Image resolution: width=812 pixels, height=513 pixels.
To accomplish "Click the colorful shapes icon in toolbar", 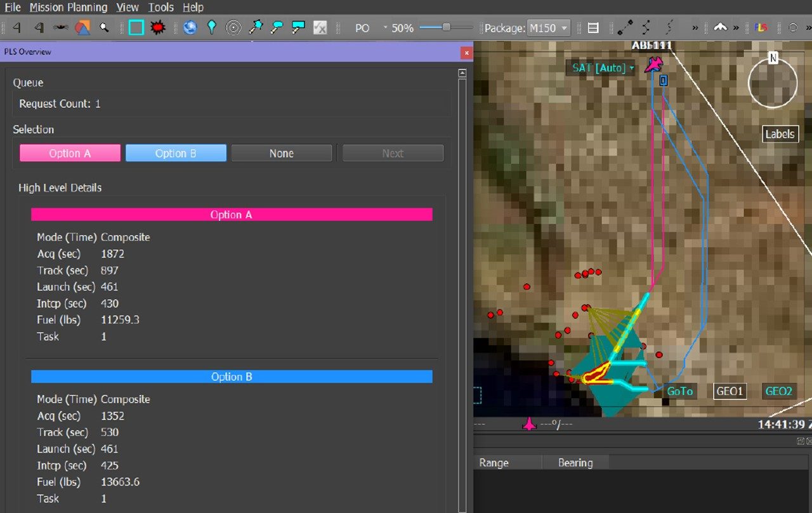I will click(x=82, y=28).
